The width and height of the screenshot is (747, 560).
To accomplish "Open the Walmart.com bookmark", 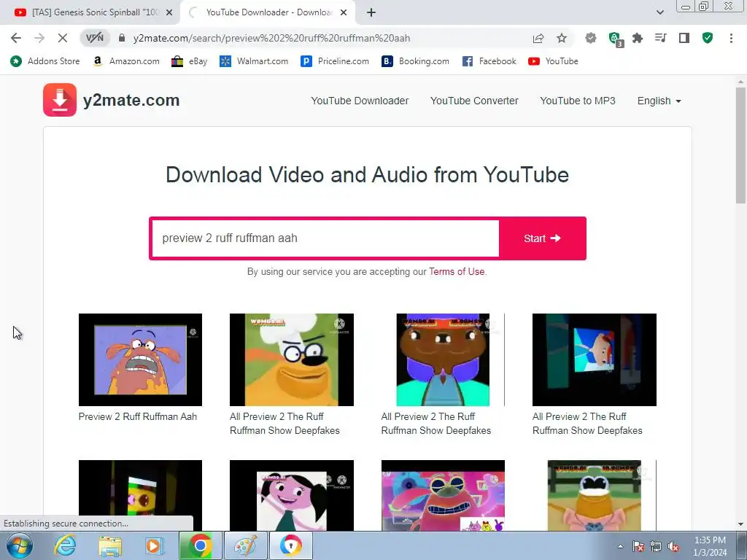I will (254, 61).
